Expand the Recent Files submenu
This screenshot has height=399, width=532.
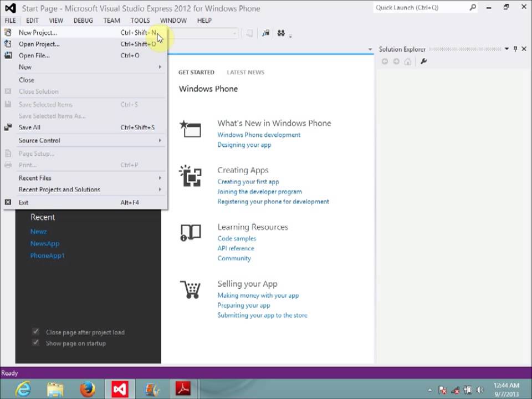pos(85,178)
